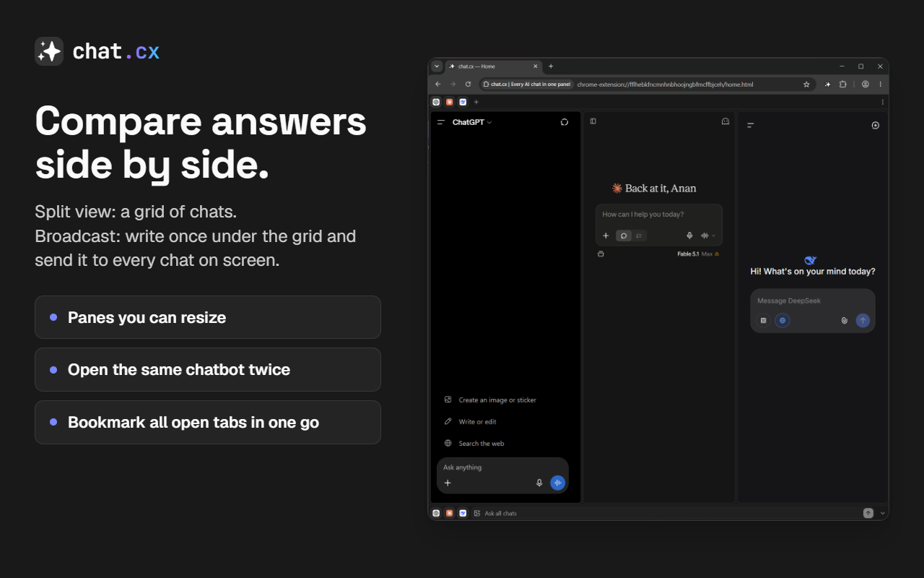924x578 pixels.
Task: Toggle the globe Search button in DeepSeek input
Action: tap(783, 320)
